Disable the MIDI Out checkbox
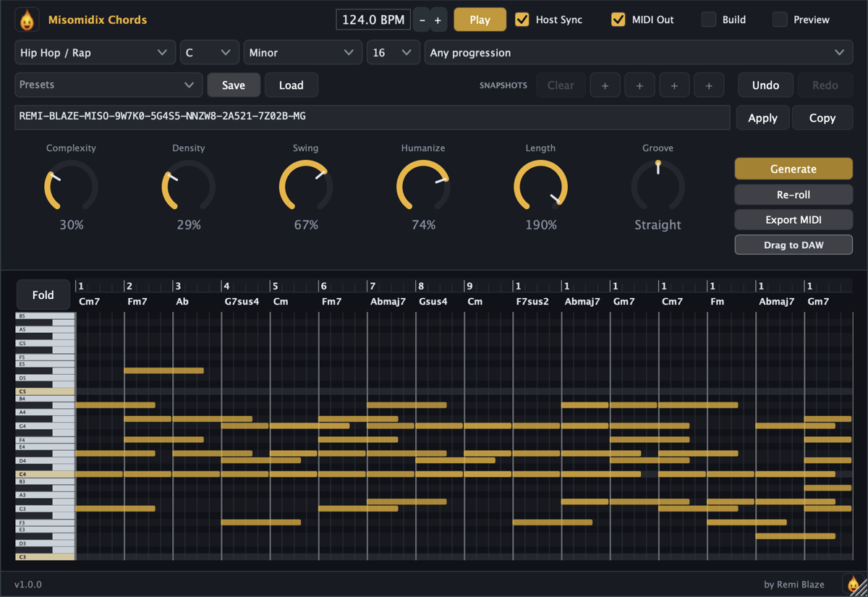Viewport: 868px width, 597px height. (x=618, y=20)
